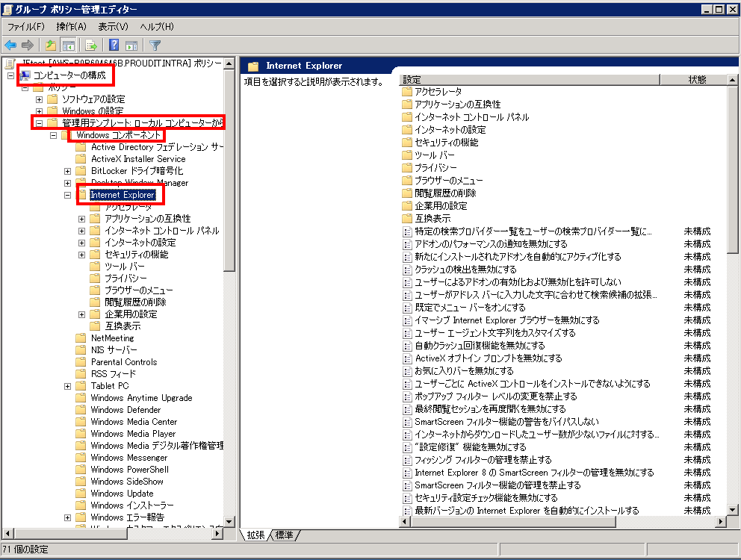Click the up one level folder icon
Viewport: 741px width, 560px height.
click(50, 45)
